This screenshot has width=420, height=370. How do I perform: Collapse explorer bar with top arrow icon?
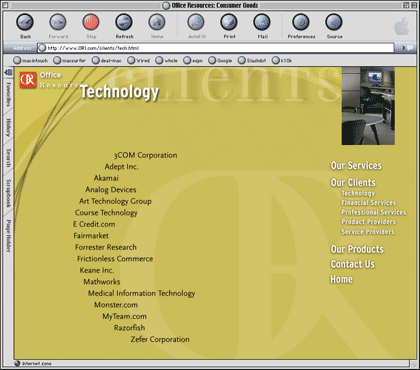point(9,72)
